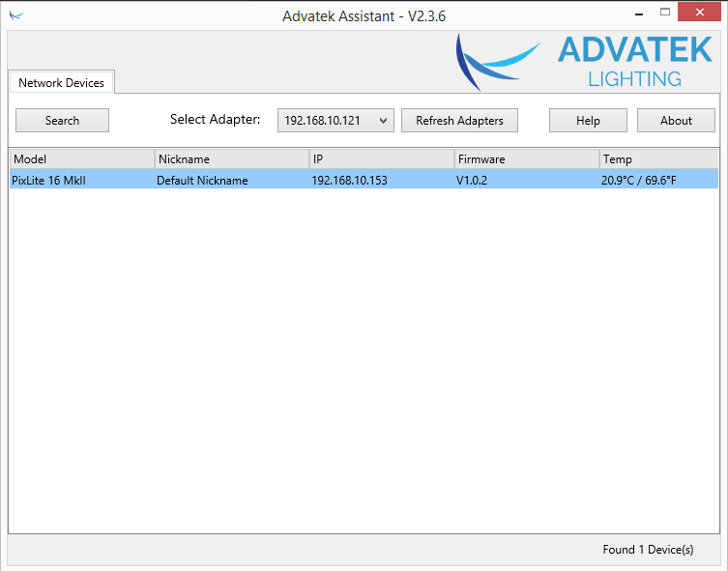Sort by the Model column header

point(82,159)
